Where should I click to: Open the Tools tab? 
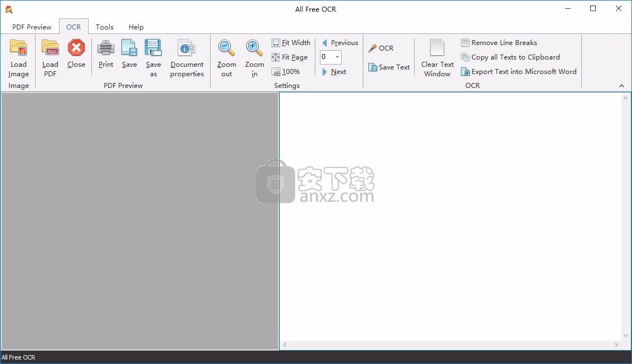(x=104, y=27)
